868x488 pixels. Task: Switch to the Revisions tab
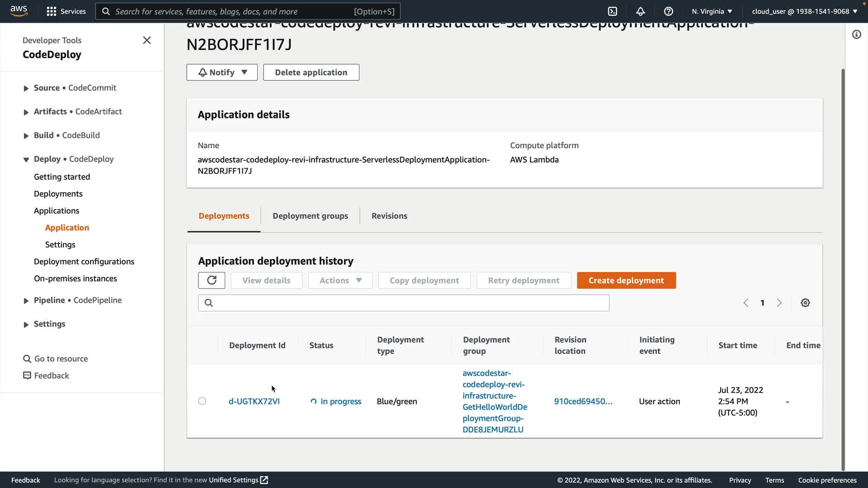(x=389, y=216)
